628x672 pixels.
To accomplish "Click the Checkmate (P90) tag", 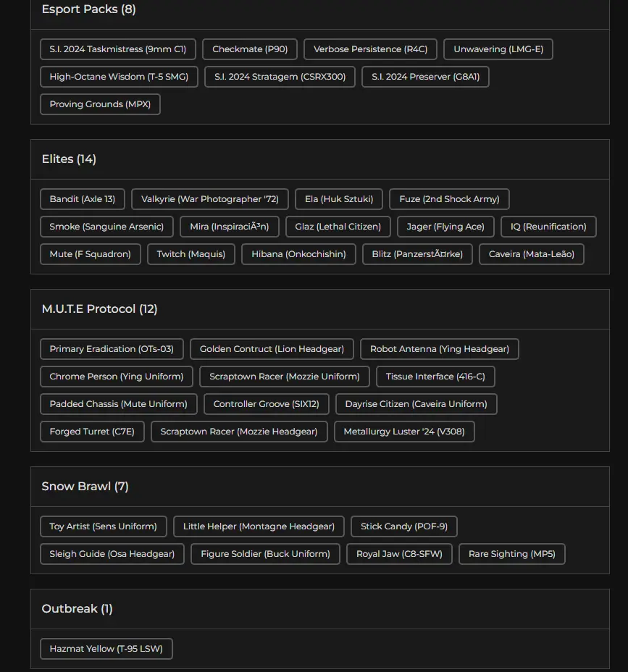I will pos(250,49).
